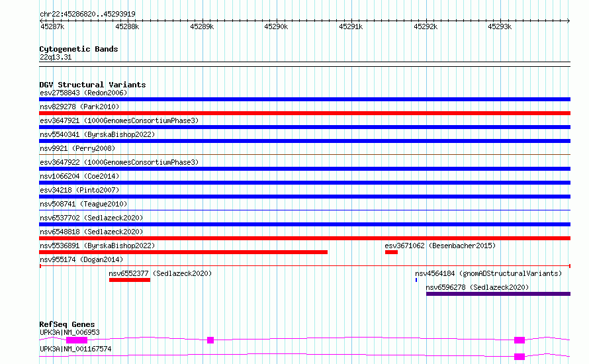Select nsv4564184 (gnomADStructuralVariants) label
Viewport: 589px width, 364px height.
[x=488, y=273]
